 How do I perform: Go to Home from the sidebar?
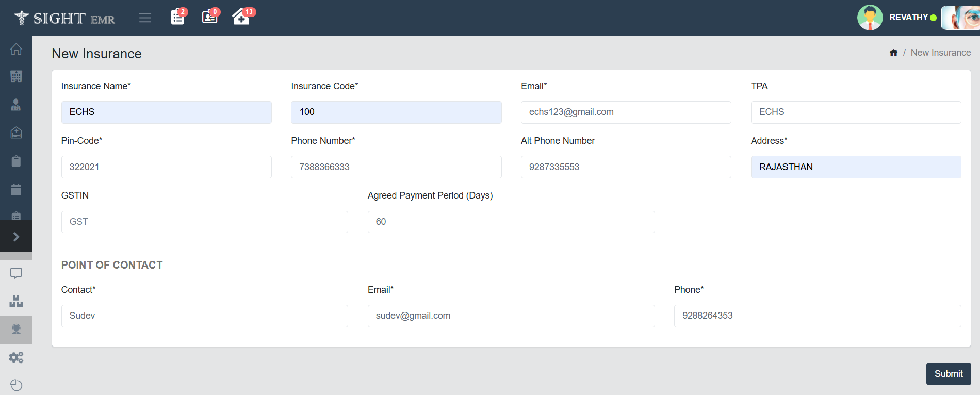click(x=16, y=49)
